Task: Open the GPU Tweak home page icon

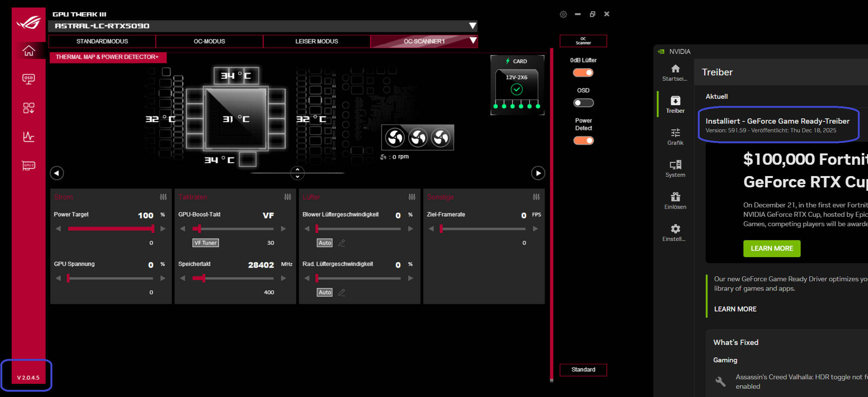Action: (29, 50)
